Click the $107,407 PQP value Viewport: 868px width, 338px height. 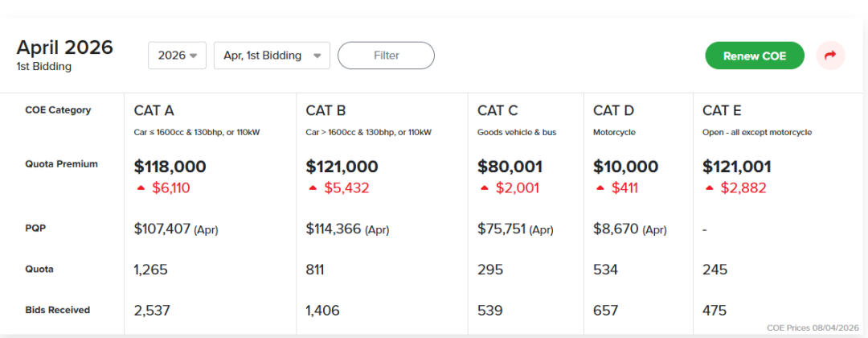162,229
